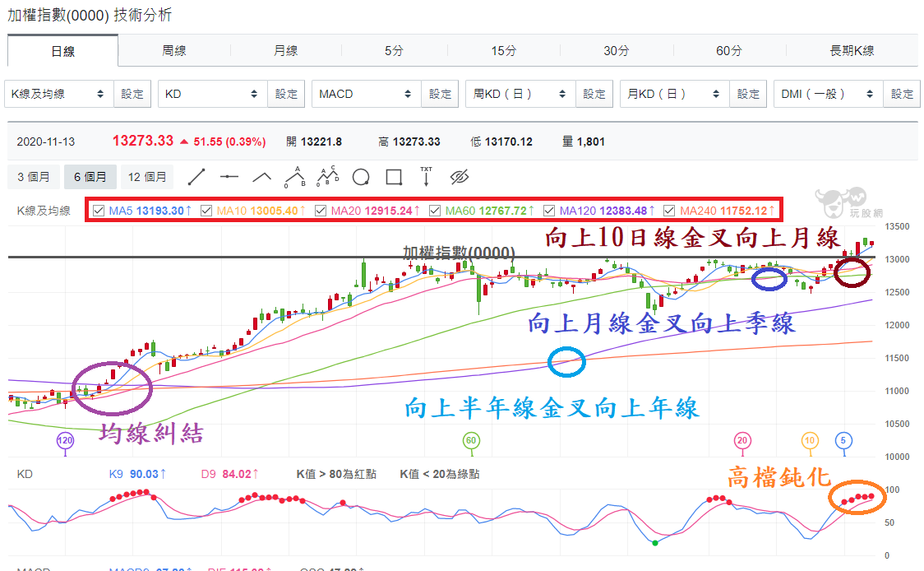Click the K值 > 80為紅點 legend text

pos(336,474)
